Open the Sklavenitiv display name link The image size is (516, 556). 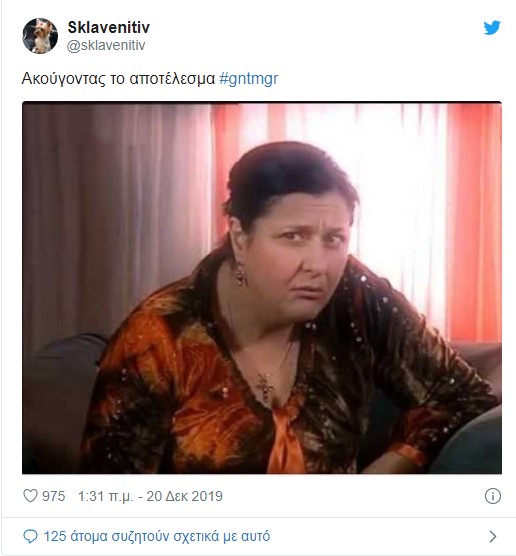(109, 27)
